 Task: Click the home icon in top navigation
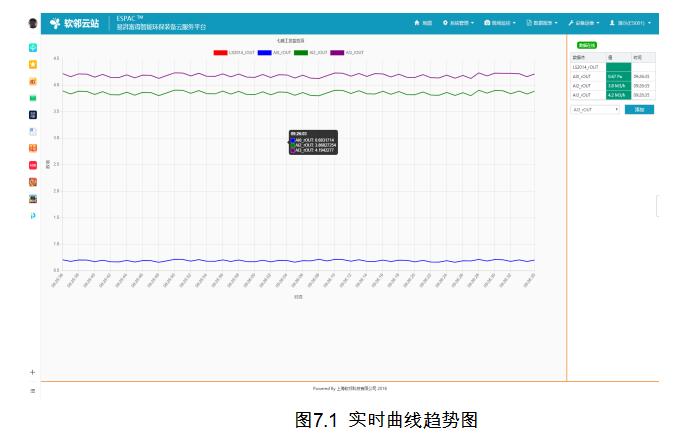(422, 22)
